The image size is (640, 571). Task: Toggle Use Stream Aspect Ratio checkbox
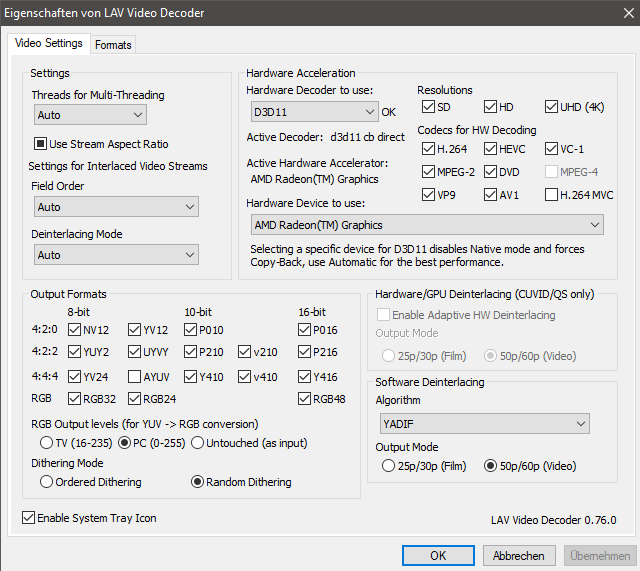42,145
